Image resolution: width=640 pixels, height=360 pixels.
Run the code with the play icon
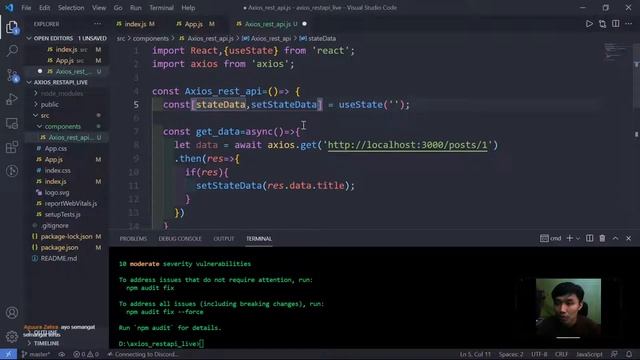(x=589, y=24)
